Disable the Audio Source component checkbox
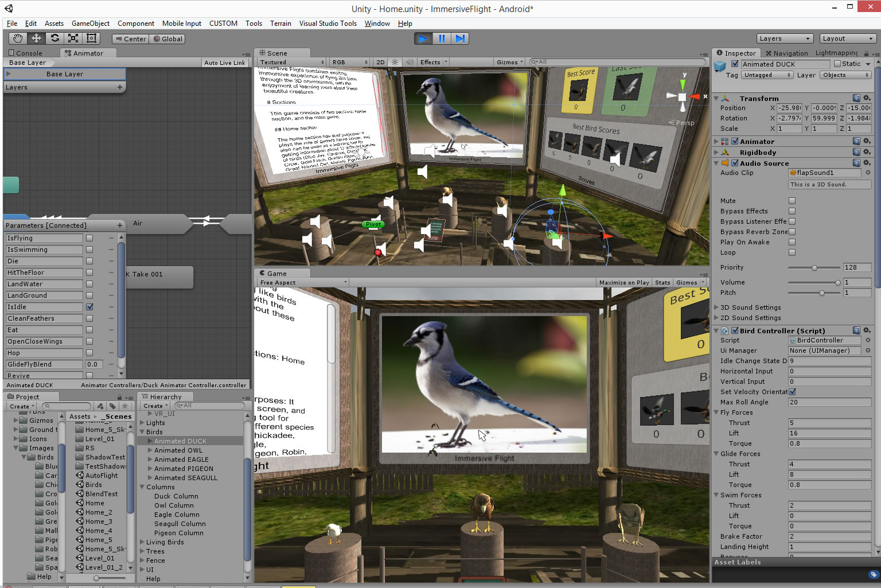The width and height of the screenshot is (881, 588). [735, 163]
